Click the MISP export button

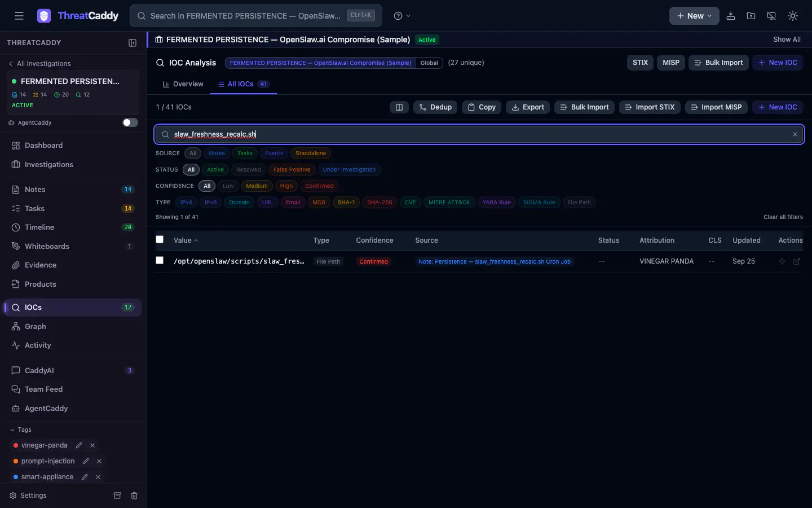671,63
